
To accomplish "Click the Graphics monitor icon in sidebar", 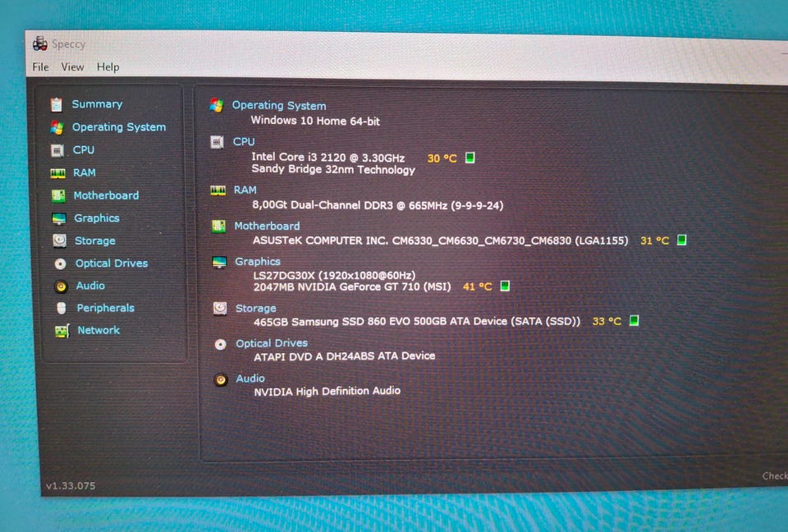I will (x=59, y=218).
